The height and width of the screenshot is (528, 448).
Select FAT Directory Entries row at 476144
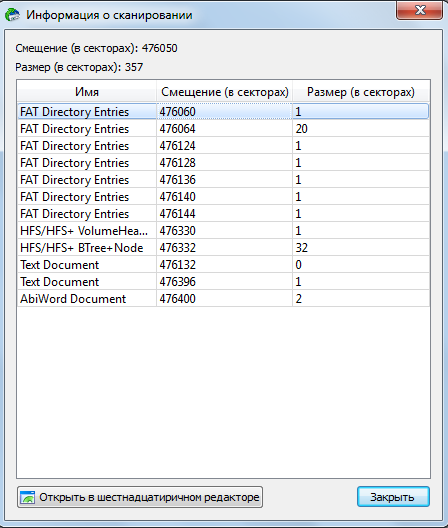point(223,214)
